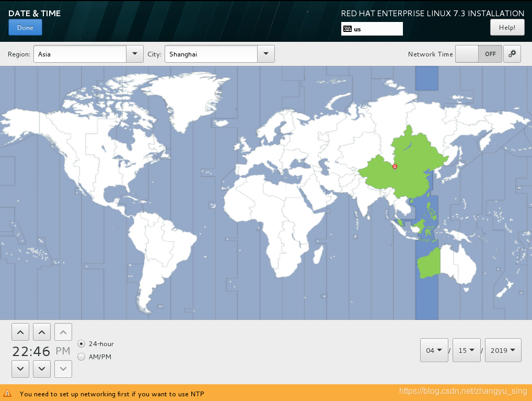Increase minutes with the up arrow
Image resolution: width=532 pixels, height=401 pixels.
click(42, 332)
